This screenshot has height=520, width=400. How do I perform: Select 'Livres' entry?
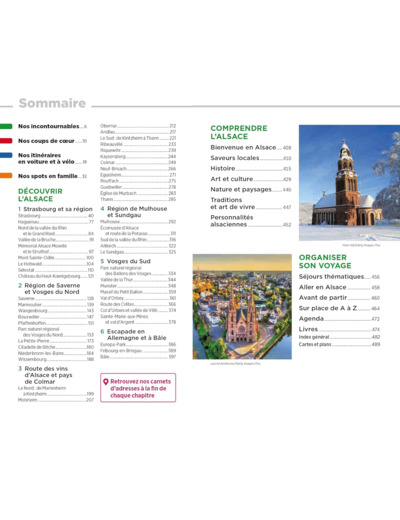[339, 329]
